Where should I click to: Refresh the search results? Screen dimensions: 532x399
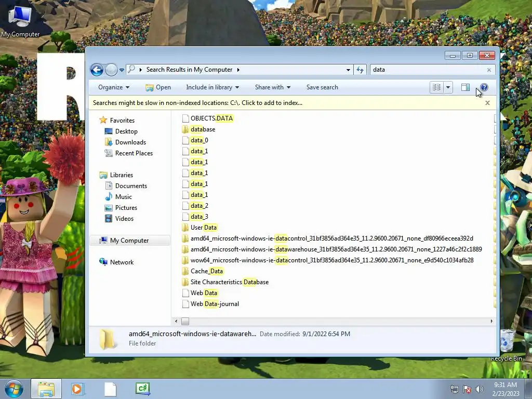[x=360, y=70]
